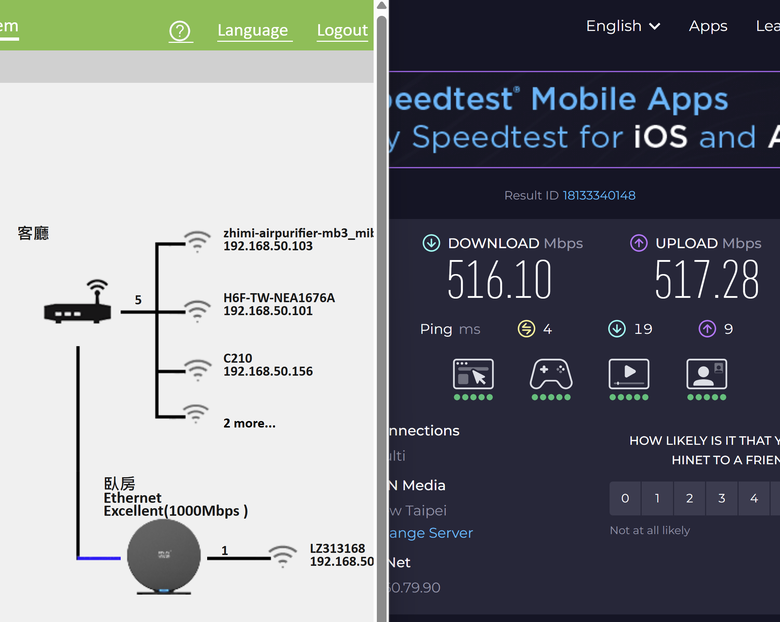
Task: Expand the '2 more...' client list
Action: click(x=249, y=423)
